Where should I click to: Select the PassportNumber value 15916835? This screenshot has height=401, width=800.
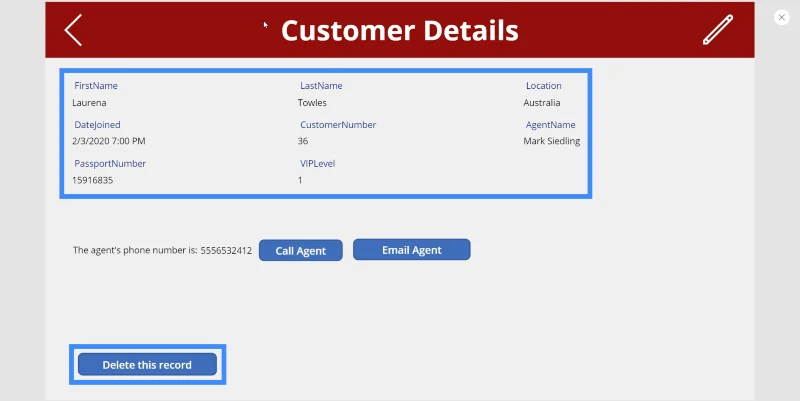click(92, 180)
